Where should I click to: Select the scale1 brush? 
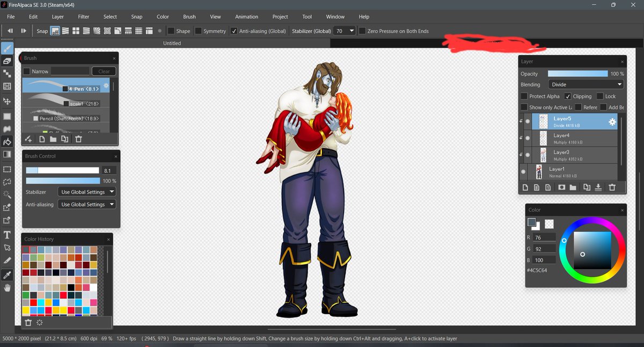tap(67, 100)
